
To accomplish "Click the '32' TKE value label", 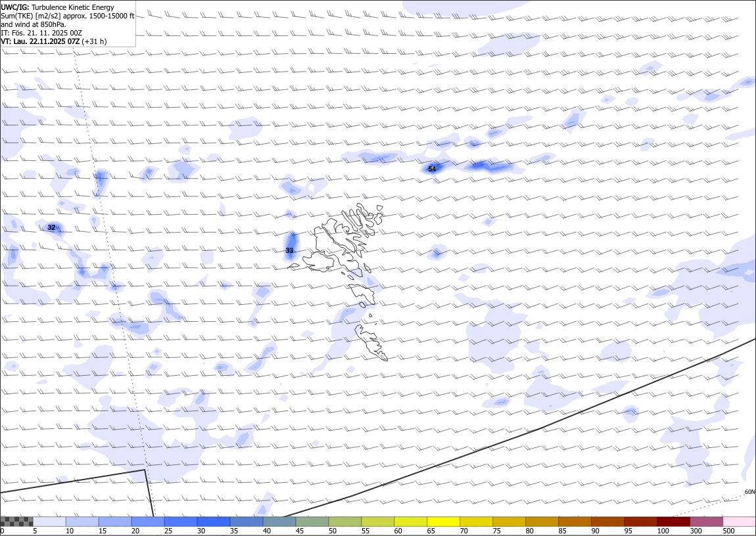I will pyautogui.click(x=51, y=227).
